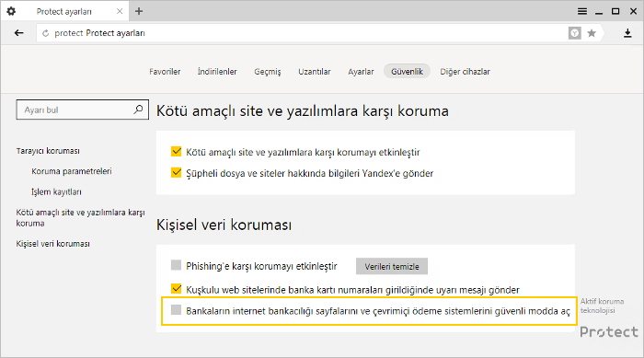The height and width of the screenshot is (358, 644).
Task: Toggle Şüpheli dosya bilgilerini Yandex'e gönder
Action: pyautogui.click(x=177, y=172)
